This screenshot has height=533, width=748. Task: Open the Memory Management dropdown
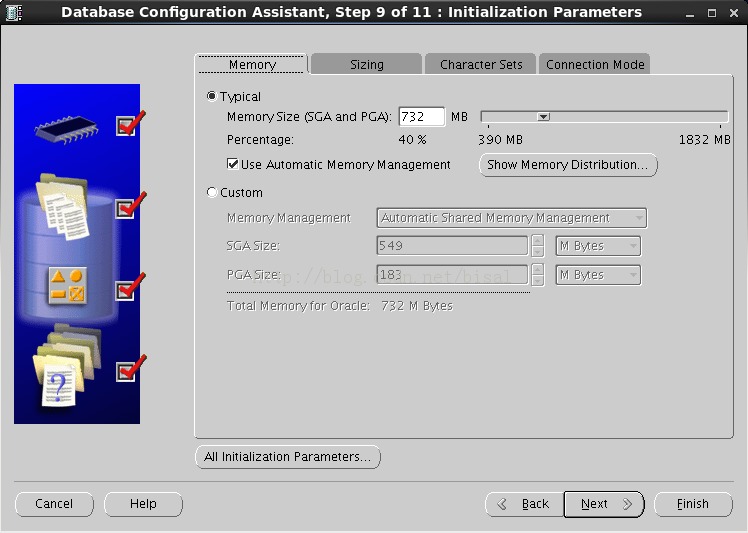[x=512, y=218]
